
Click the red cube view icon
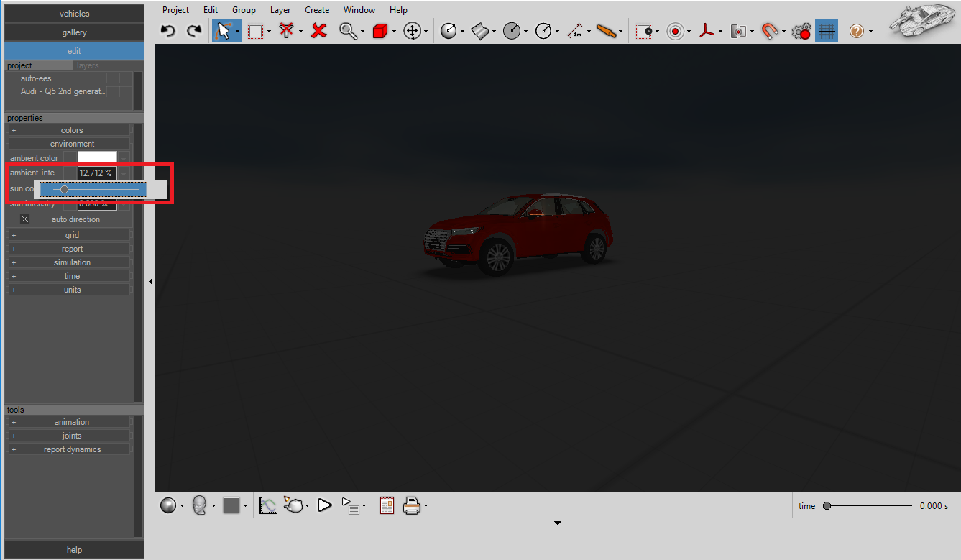pyautogui.click(x=380, y=31)
